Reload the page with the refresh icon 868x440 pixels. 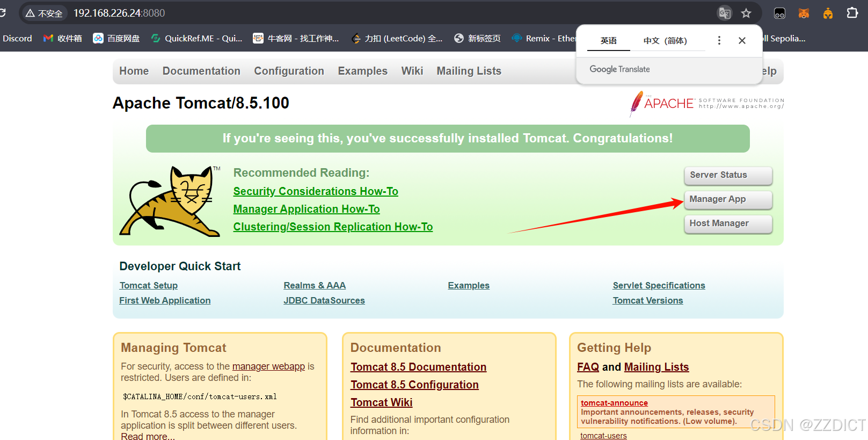pos(3,13)
